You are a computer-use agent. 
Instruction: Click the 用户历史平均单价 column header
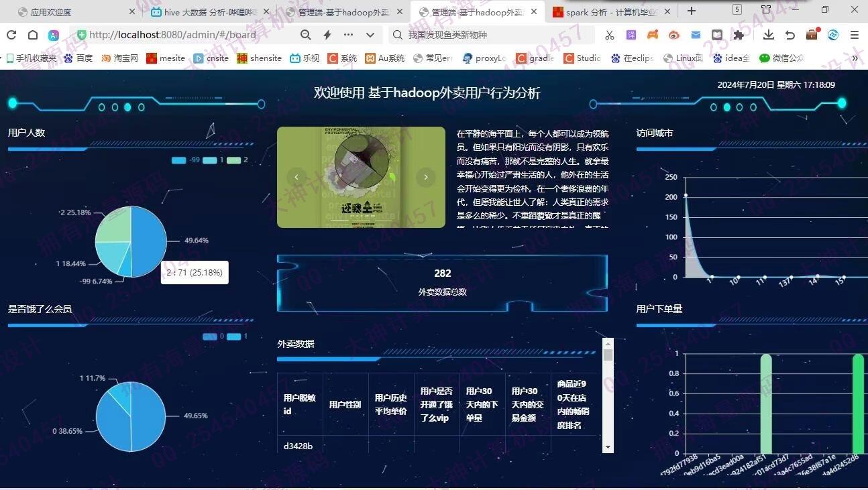point(390,404)
